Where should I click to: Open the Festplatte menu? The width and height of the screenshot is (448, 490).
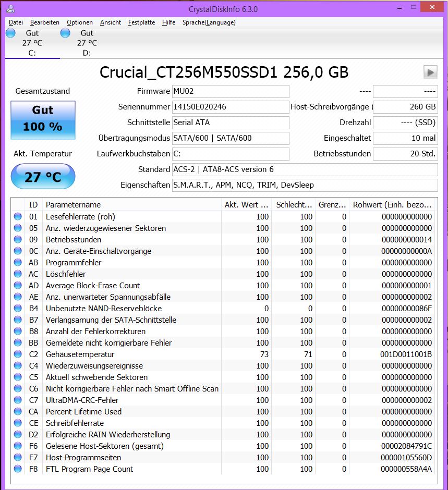(x=141, y=22)
